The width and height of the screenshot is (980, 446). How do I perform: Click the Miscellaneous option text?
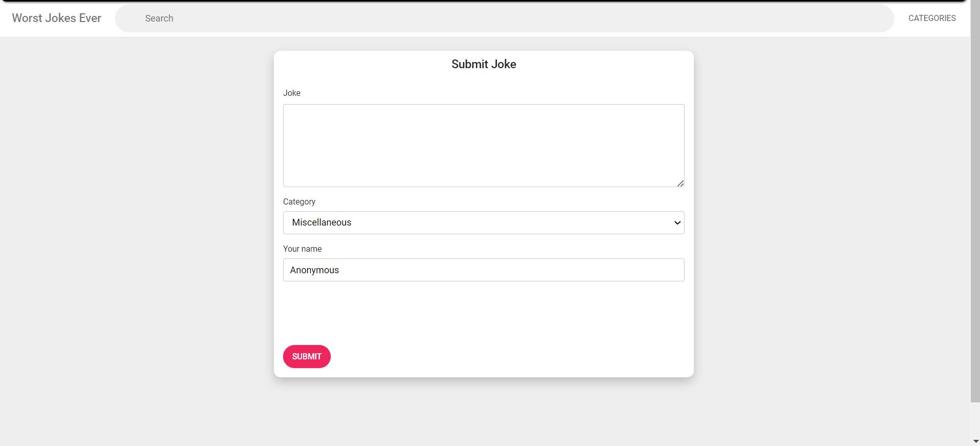[x=322, y=222]
